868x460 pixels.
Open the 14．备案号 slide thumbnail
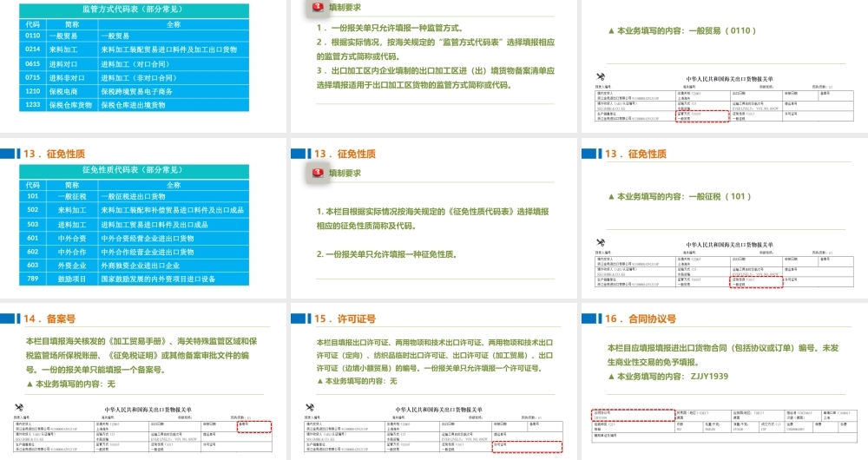[x=143, y=382]
